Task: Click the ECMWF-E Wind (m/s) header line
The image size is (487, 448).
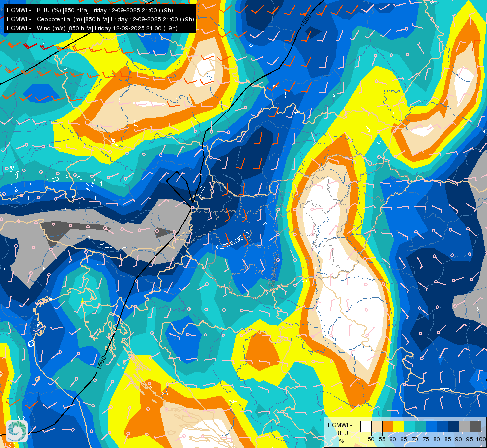Action: coord(92,28)
